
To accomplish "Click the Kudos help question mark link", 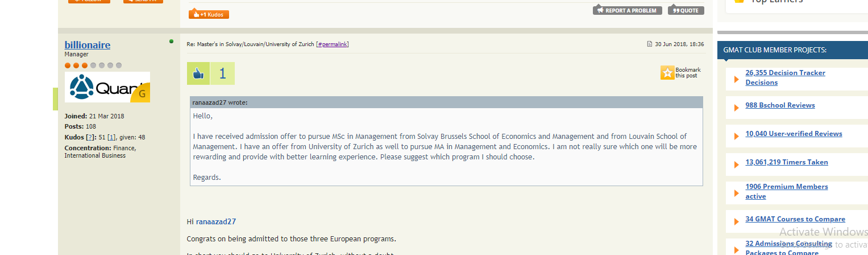I will [x=90, y=137].
